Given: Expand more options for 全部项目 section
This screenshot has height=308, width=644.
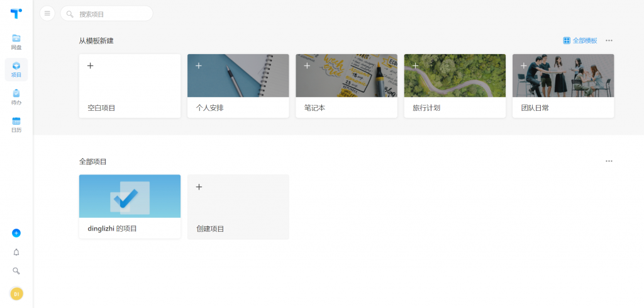Looking at the screenshot, I should (609, 161).
